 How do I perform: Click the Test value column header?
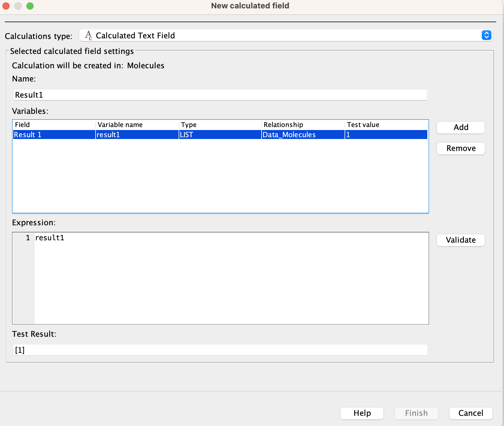[386, 125]
